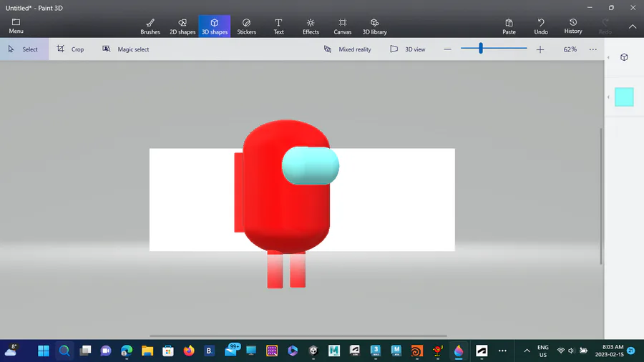Click the zoom slider handle

point(481,49)
